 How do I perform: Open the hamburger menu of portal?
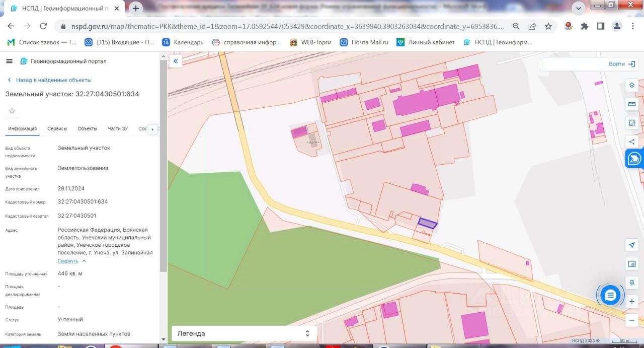click(9, 61)
